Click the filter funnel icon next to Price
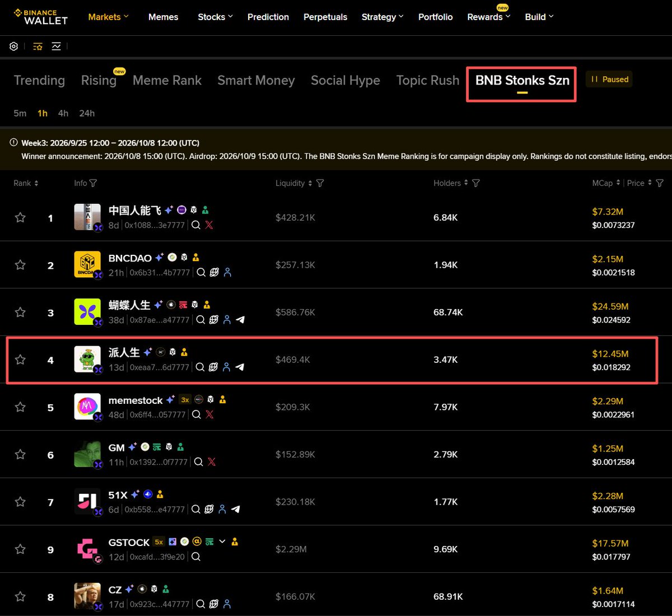This screenshot has width=672, height=616. click(660, 183)
